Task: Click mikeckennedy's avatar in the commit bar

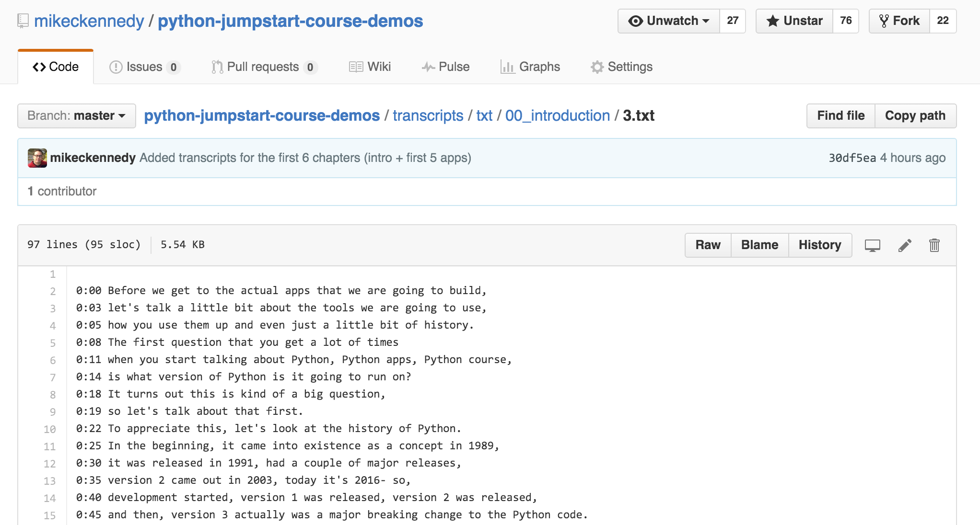Action: tap(37, 157)
